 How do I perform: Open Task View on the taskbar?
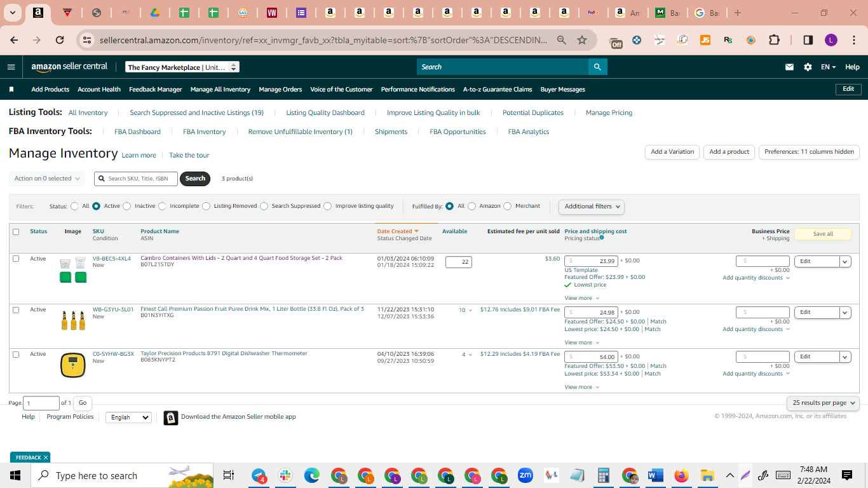coord(229,475)
